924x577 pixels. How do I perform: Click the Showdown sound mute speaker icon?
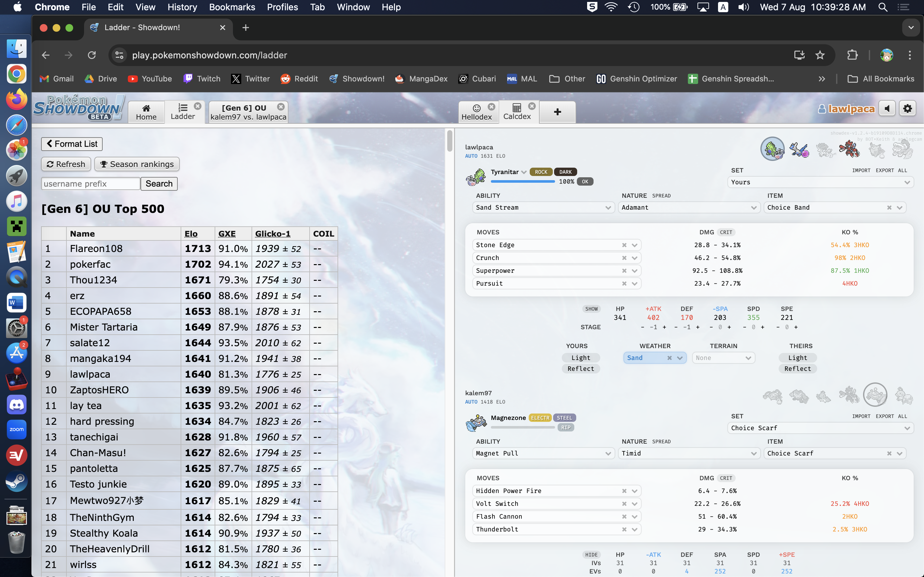coord(887,109)
